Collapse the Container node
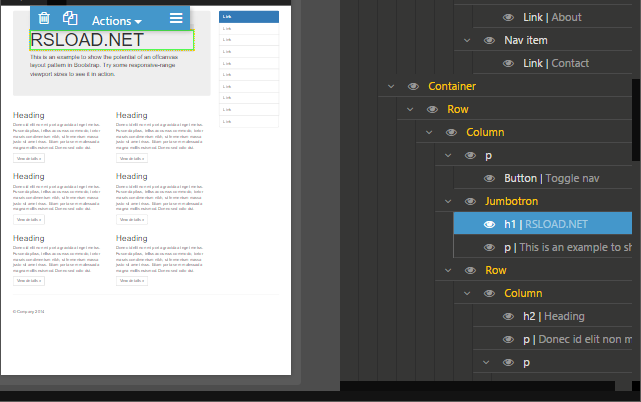 391,86
